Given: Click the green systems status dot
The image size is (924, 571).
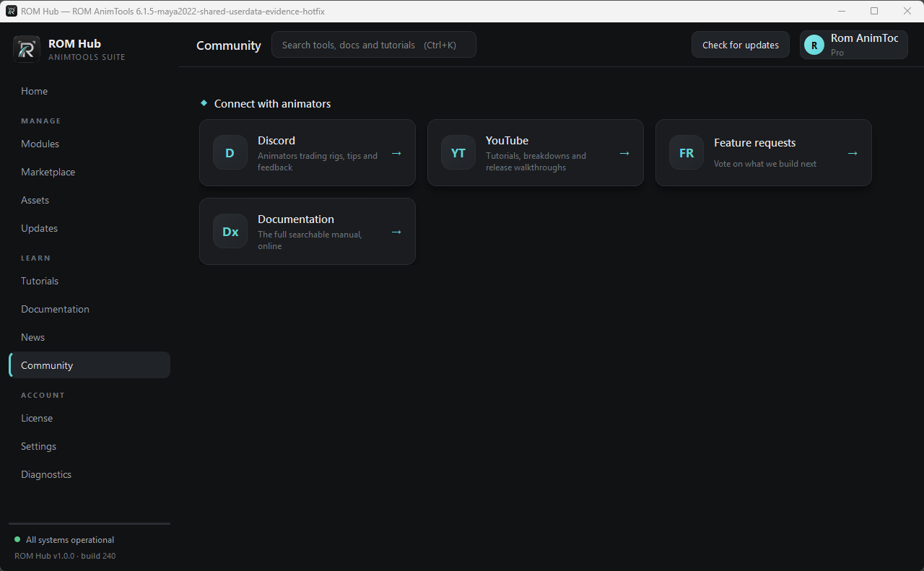Looking at the screenshot, I should click(17, 539).
